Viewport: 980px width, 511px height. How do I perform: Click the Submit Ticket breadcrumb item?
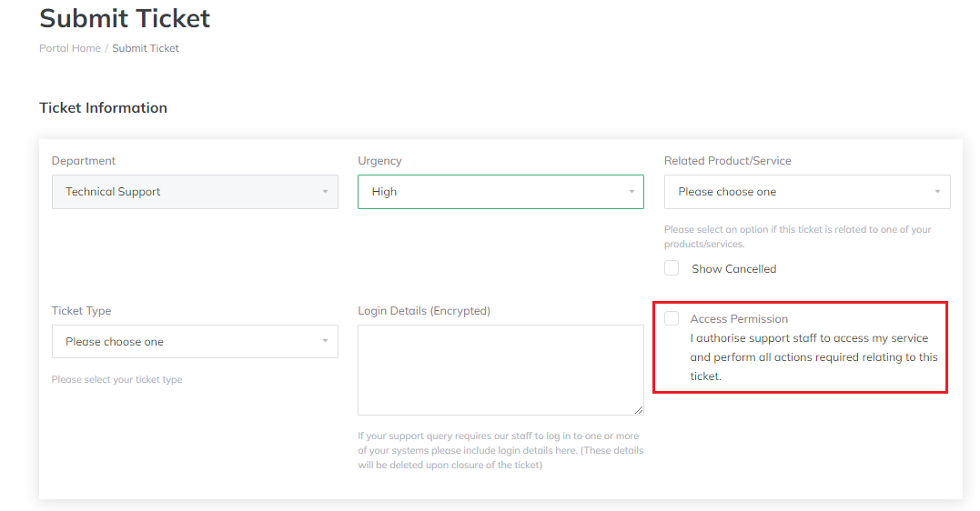[146, 48]
